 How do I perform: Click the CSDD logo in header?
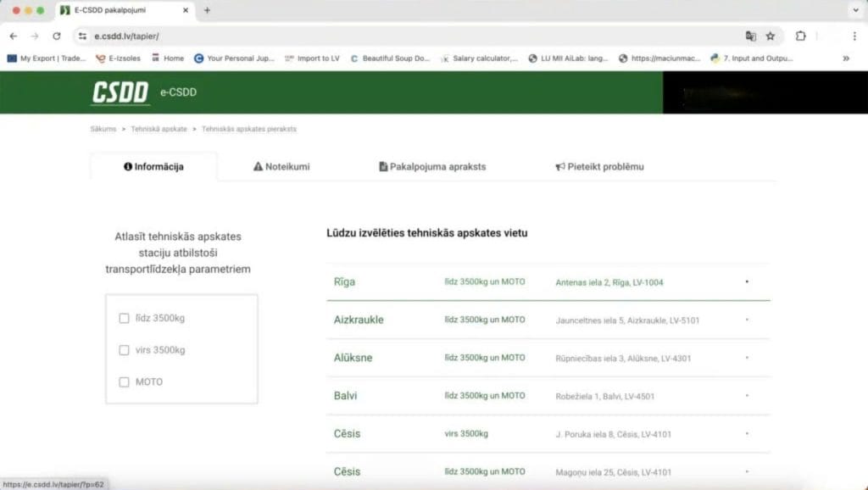(x=120, y=92)
